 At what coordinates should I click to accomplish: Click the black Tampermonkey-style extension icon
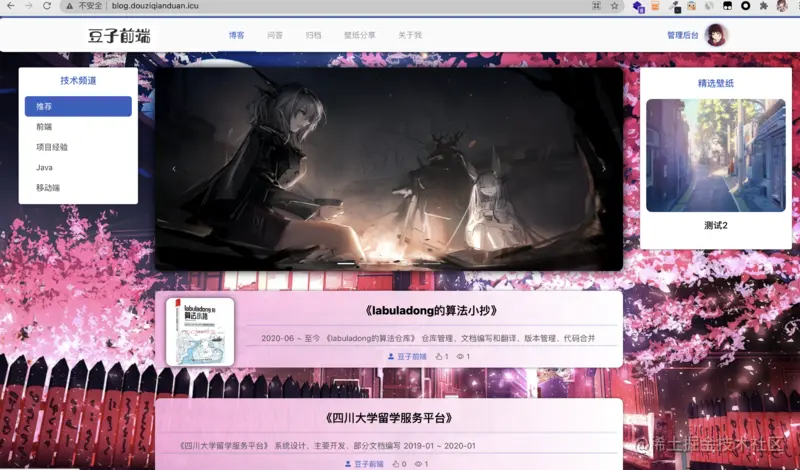[x=727, y=6]
